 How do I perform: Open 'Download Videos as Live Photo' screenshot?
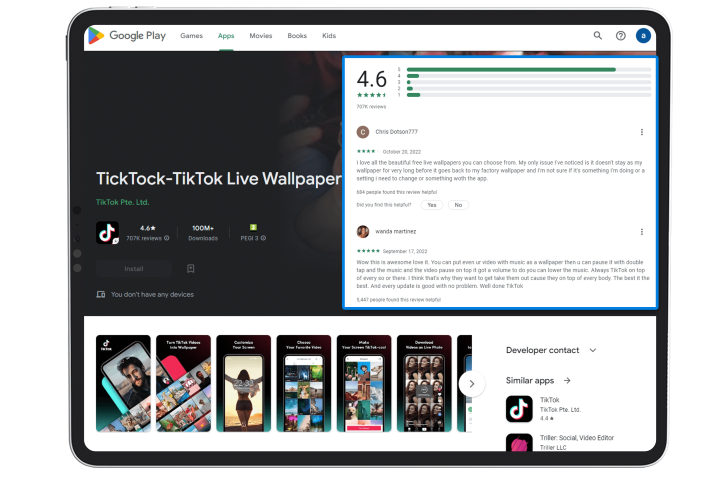point(424,384)
